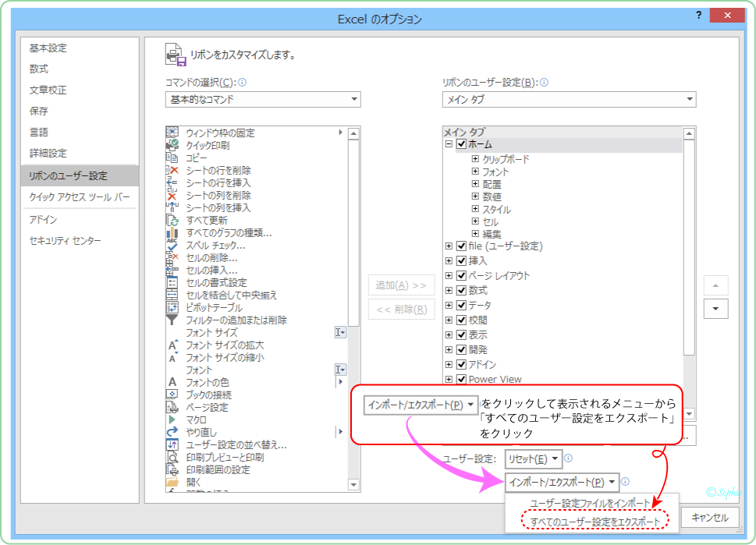
Task: Toggle the 表示 tab checkbox
Action: (461, 335)
